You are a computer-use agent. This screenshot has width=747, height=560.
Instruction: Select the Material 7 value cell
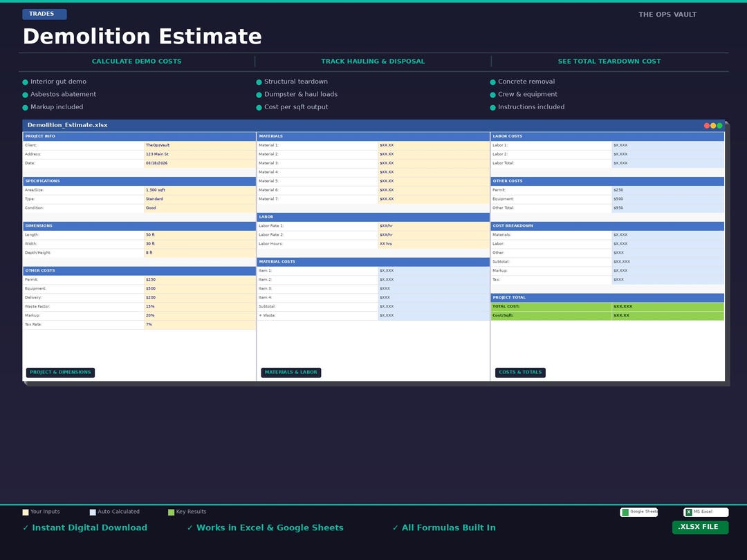(434, 199)
